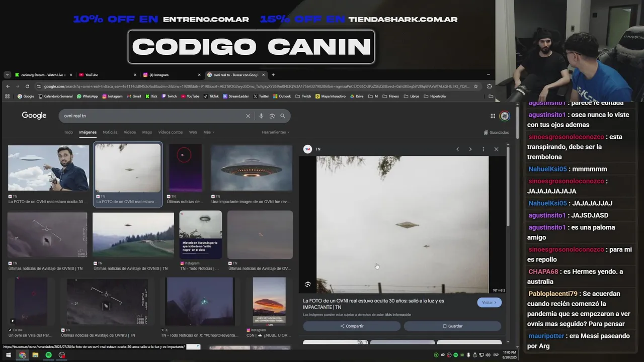Click the 'Un ovni en Villa del Par...' caption
Viewport: 644px width, 362px height.
pos(30,335)
